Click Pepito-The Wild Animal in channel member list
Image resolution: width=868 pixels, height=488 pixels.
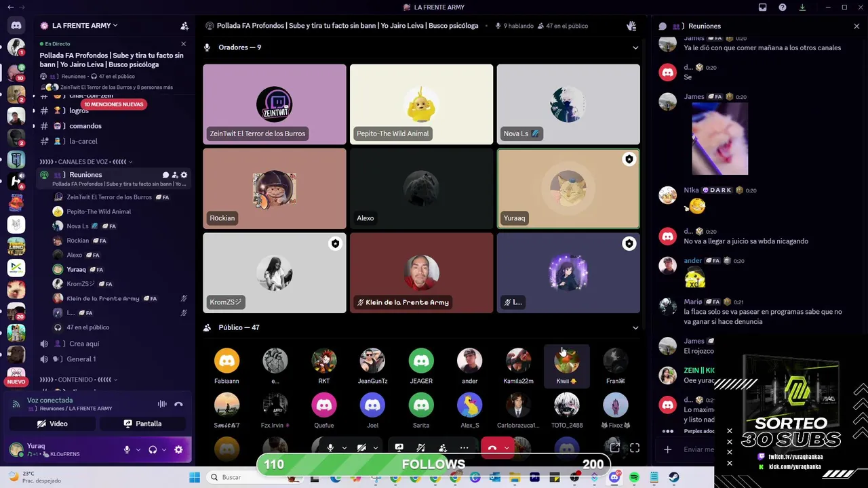pyautogui.click(x=99, y=211)
